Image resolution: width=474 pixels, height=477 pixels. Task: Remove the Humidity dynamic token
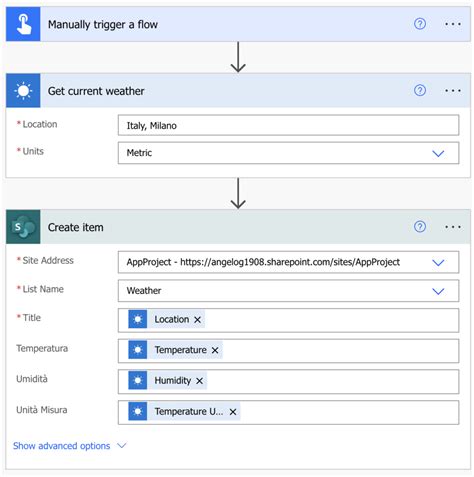199,381
